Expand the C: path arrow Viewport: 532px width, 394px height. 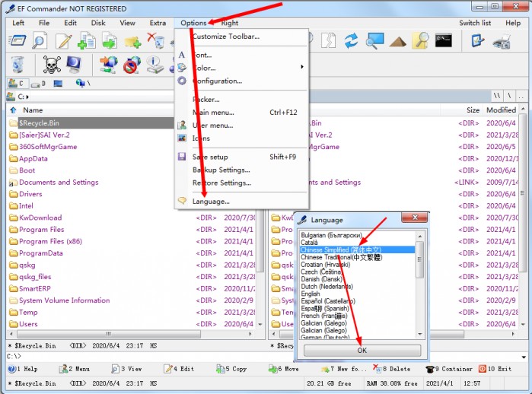[x=27, y=97]
